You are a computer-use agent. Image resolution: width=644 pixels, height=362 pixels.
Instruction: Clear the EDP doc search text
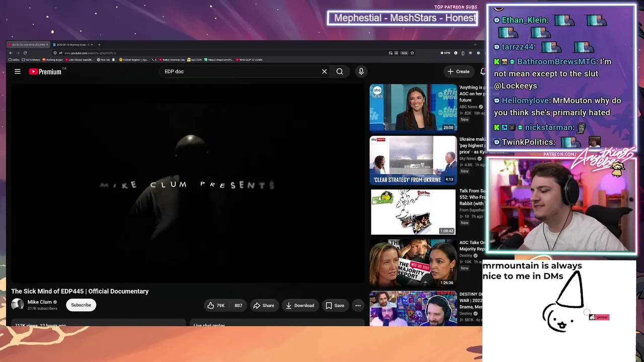point(325,71)
